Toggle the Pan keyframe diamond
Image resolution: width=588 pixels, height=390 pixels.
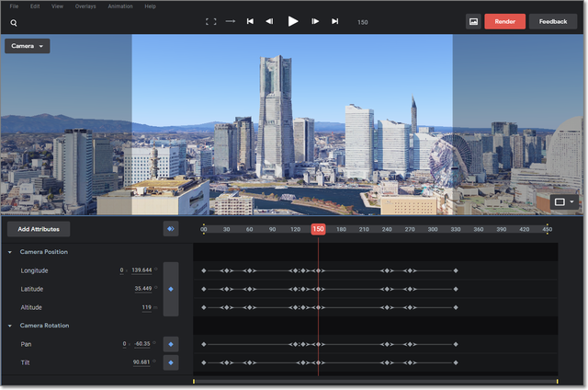[x=171, y=344]
